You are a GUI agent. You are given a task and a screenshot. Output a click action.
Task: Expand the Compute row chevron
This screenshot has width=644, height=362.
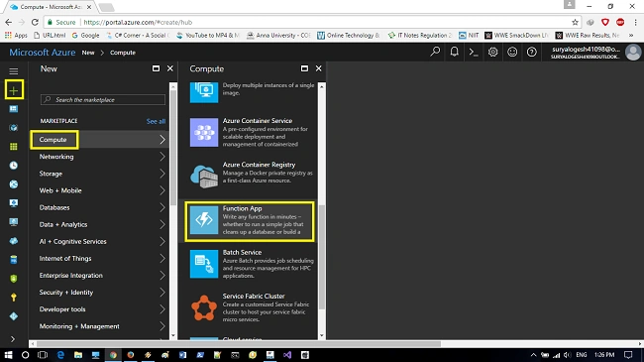click(162, 140)
